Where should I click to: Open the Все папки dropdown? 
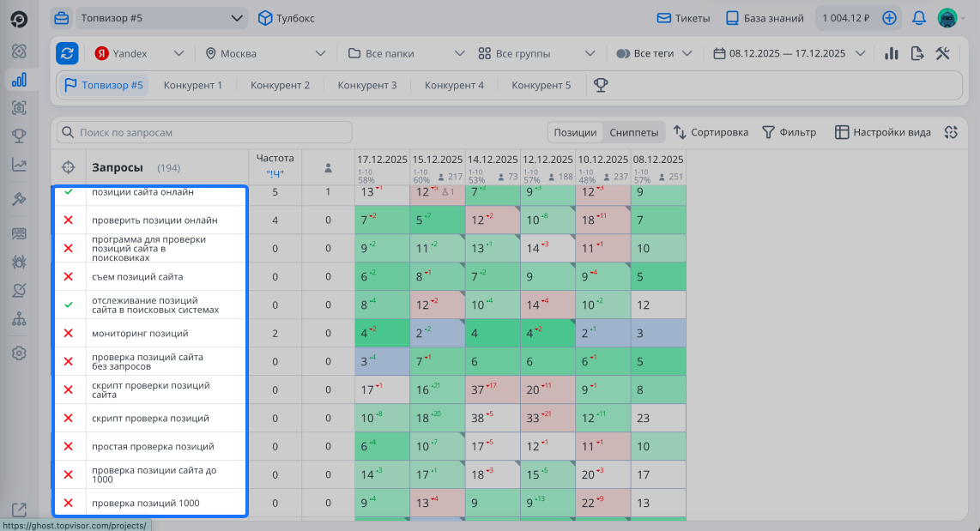406,54
